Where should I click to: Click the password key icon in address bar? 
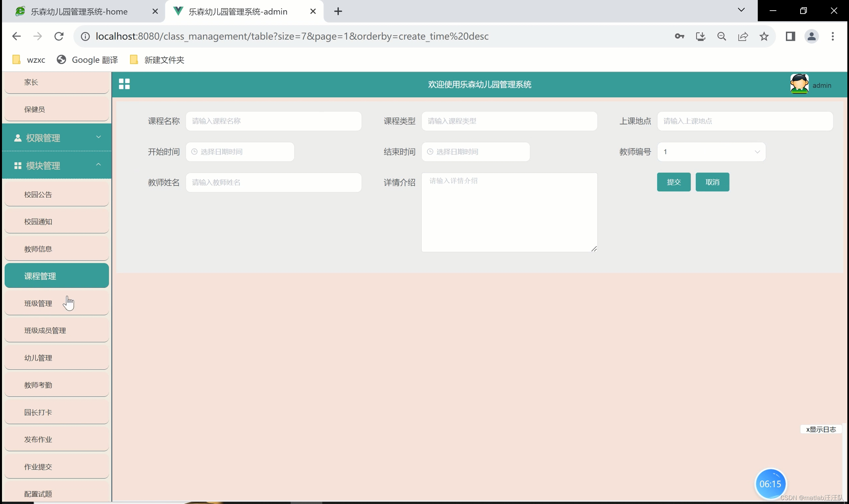pos(679,36)
